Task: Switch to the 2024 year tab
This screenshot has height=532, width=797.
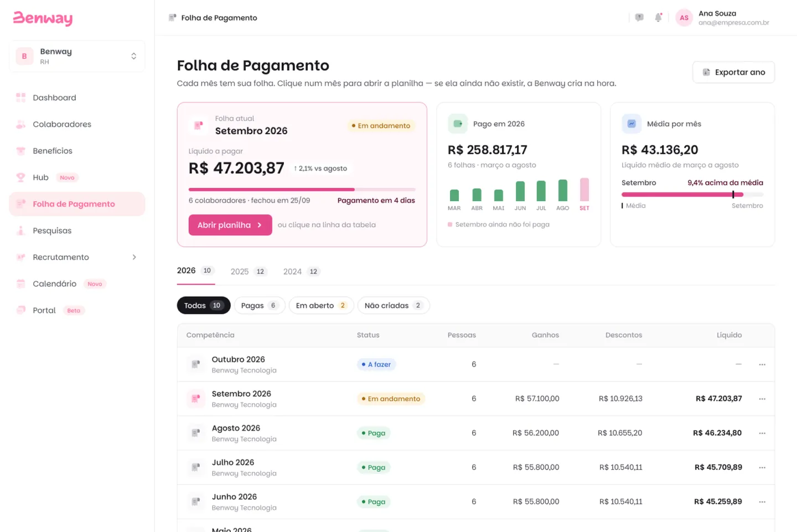Action: [x=302, y=271]
